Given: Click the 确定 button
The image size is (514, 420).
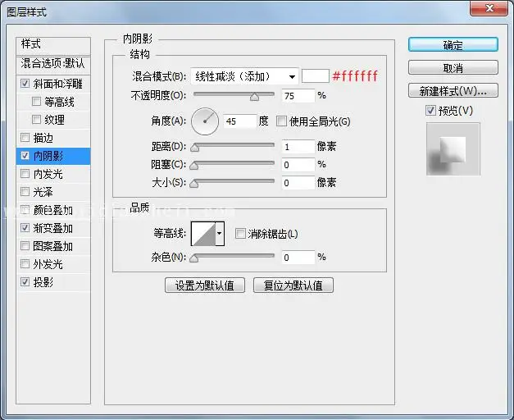Looking at the screenshot, I should tap(453, 44).
